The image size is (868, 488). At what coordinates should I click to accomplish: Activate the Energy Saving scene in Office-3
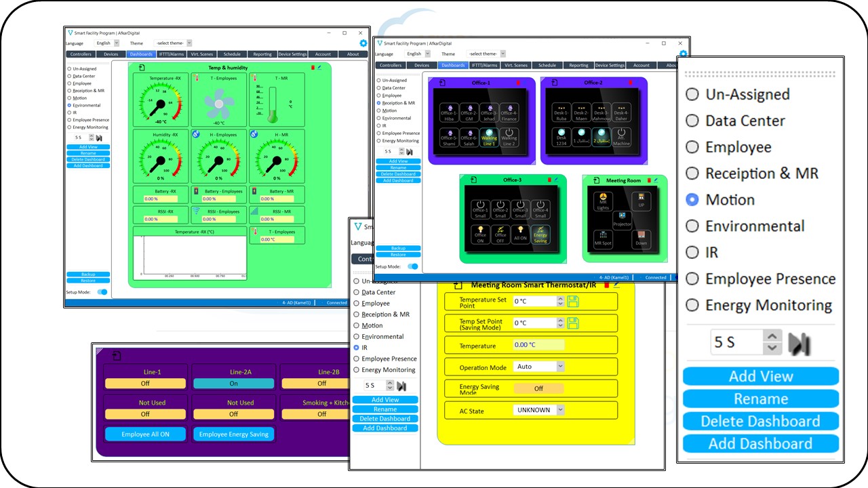click(x=540, y=234)
